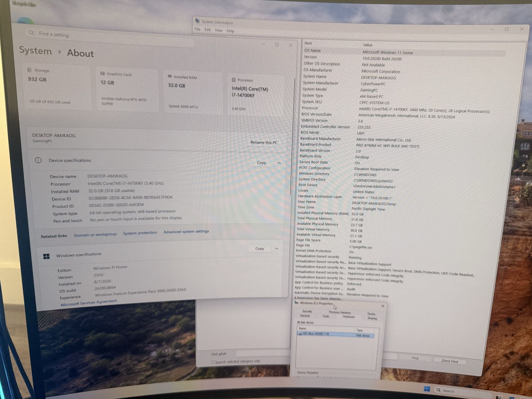Switch to the General tab in C: Properties

tap(305, 316)
